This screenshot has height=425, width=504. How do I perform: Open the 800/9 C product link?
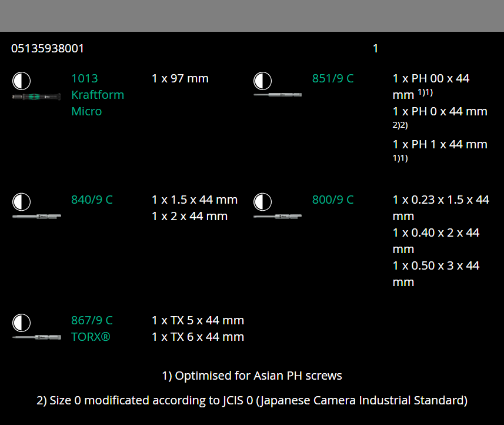[x=333, y=200]
